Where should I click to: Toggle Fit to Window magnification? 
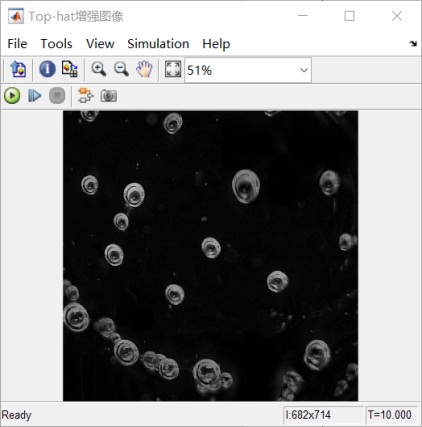point(173,69)
